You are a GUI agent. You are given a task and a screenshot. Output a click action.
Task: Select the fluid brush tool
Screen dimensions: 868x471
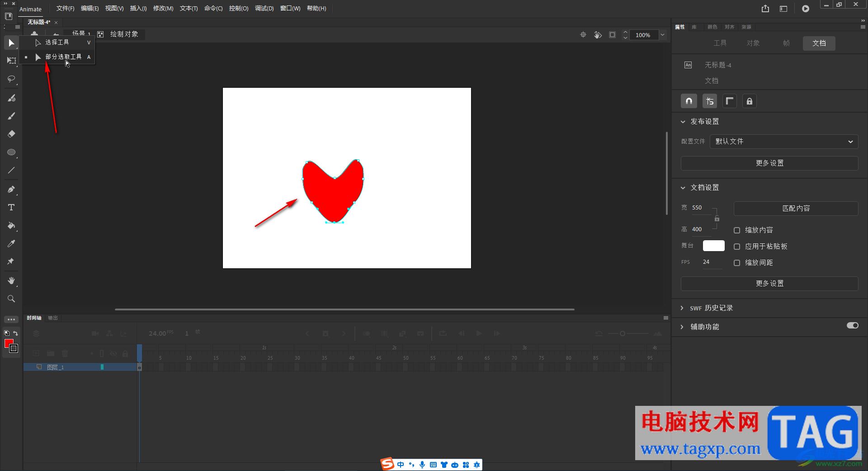(11, 98)
